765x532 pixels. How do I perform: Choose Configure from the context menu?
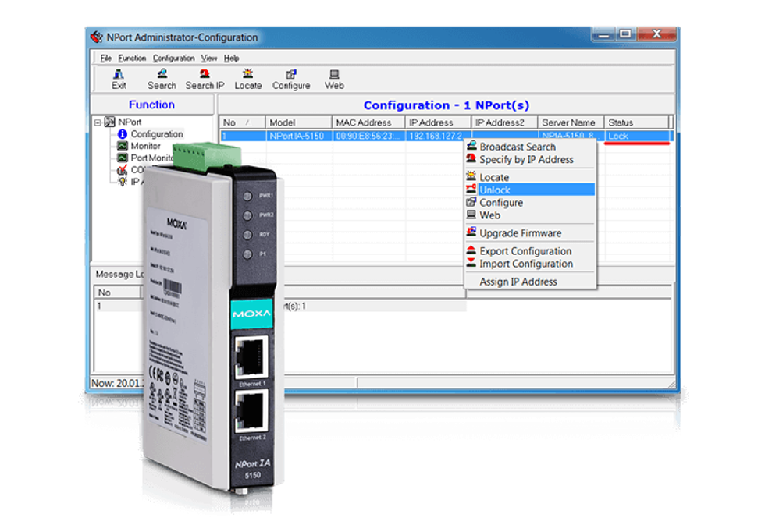pos(530,202)
